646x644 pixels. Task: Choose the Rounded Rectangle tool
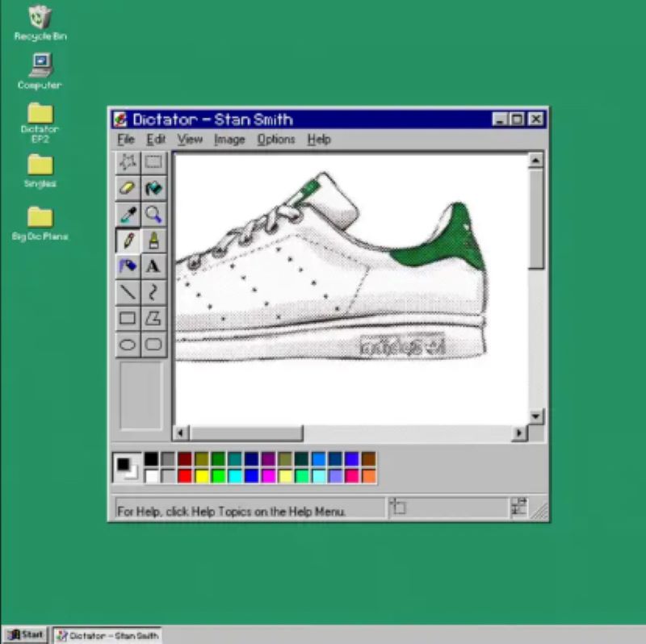pyautogui.click(x=153, y=343)
